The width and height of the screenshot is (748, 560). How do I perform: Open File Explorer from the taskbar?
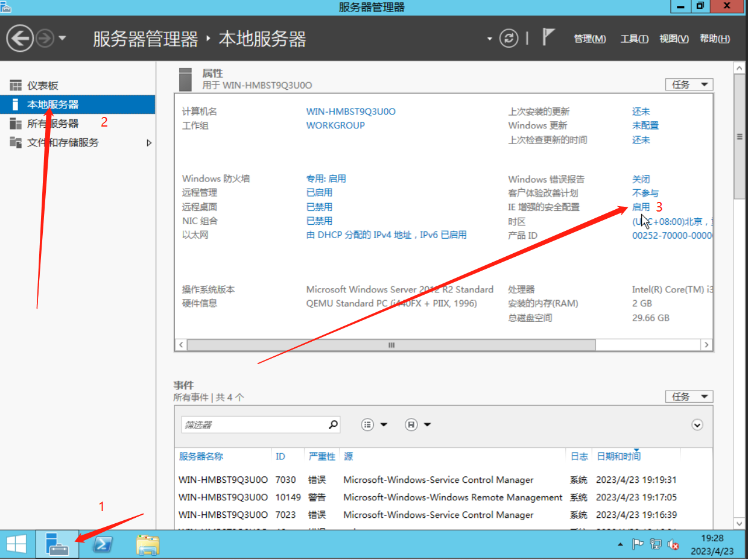(x=147, y=545)
